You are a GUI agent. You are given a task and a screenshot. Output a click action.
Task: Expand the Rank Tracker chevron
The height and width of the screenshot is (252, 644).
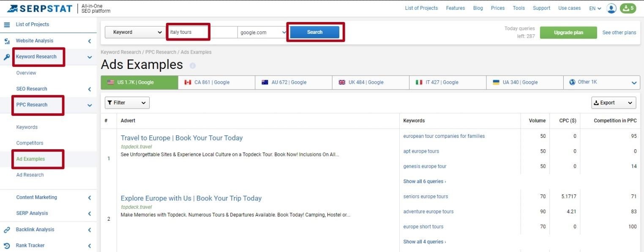click(x=90, y=246)
